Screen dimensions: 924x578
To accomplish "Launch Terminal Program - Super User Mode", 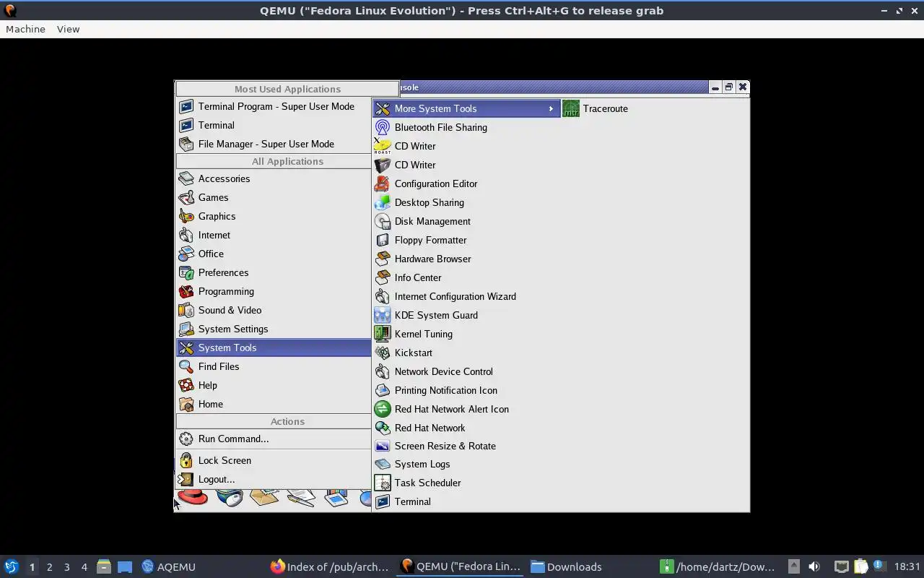I will [x=274, y=106].
